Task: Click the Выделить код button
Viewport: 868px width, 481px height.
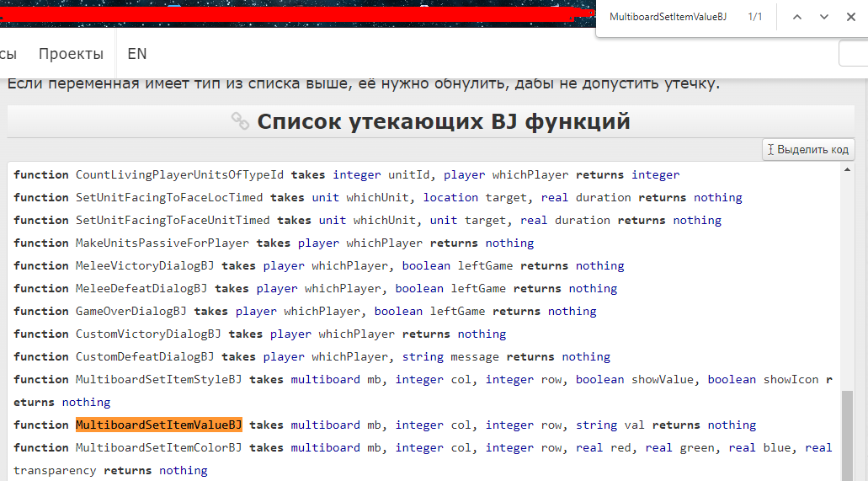Action: 808,150
